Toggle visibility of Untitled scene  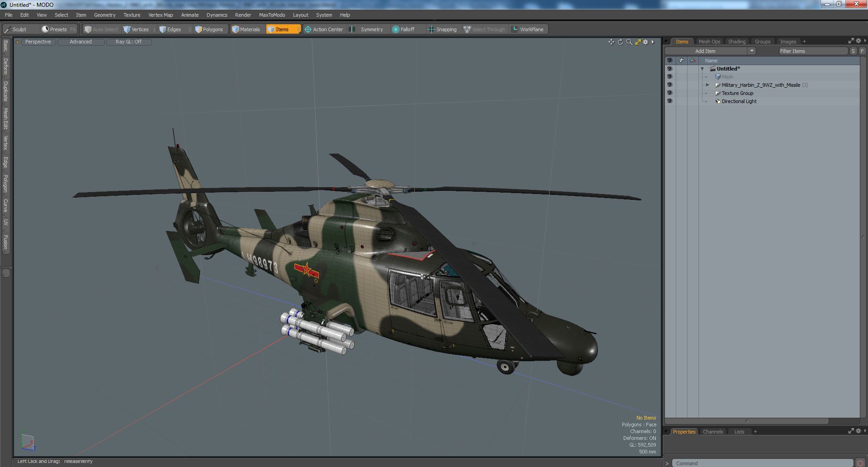[669, 69]
